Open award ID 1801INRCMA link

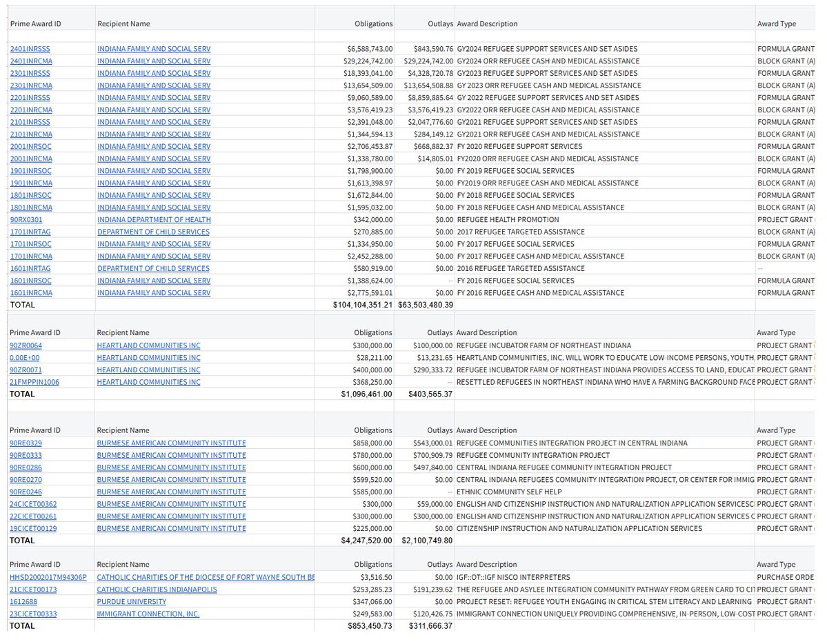[31, 208]
